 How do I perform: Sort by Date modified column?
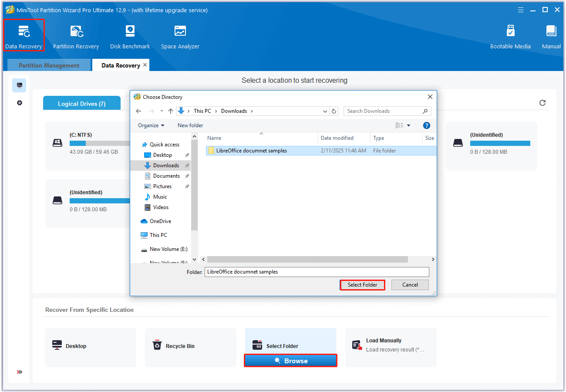point(344,138)
